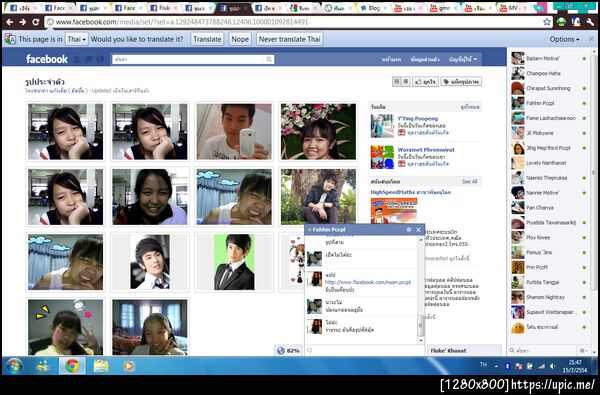Click facebook.com/hoon.pccpl link in chat
600x395 pixels.
(368, 282)
